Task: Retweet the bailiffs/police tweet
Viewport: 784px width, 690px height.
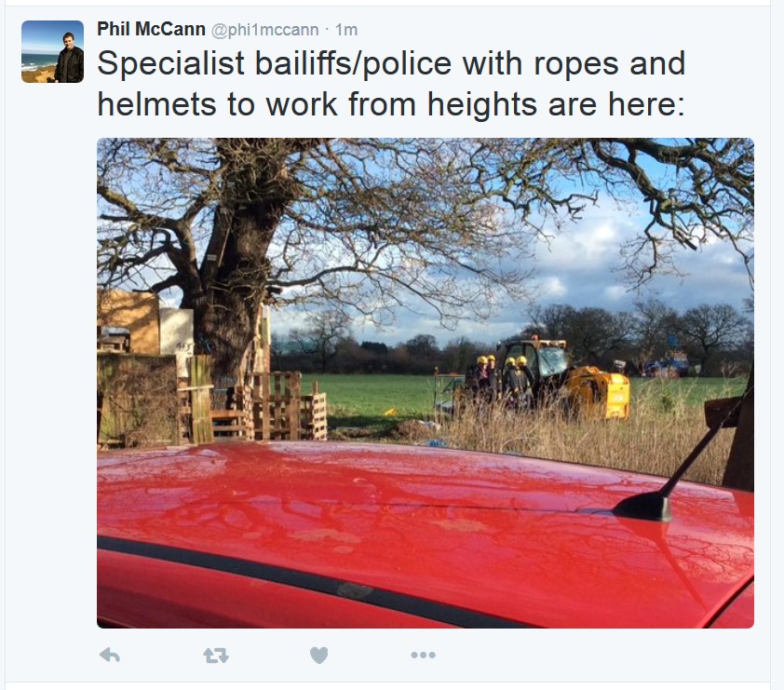Action: coord(216,655)
